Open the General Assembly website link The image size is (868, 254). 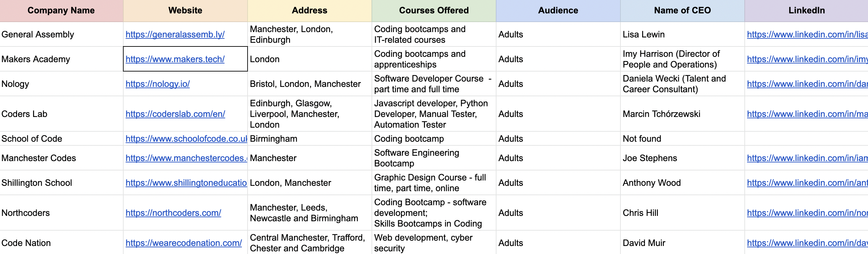[175, 34]
